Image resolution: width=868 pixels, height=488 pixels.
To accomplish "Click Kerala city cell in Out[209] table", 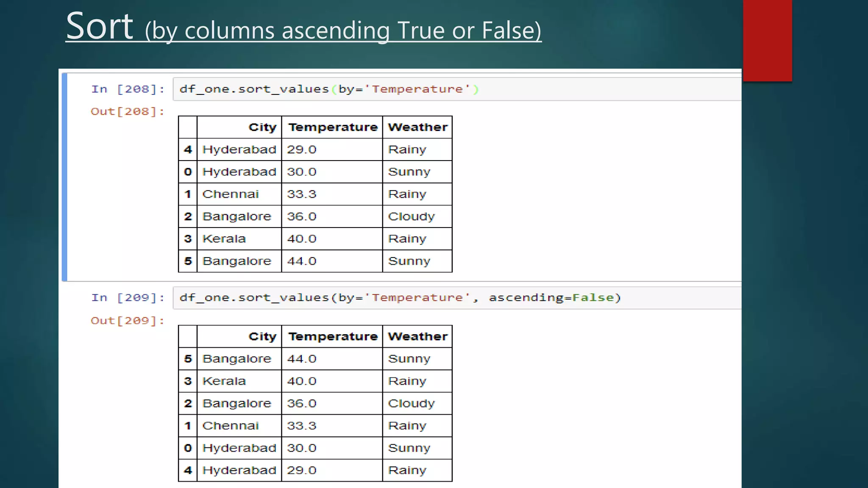I will tap(239, 381).
